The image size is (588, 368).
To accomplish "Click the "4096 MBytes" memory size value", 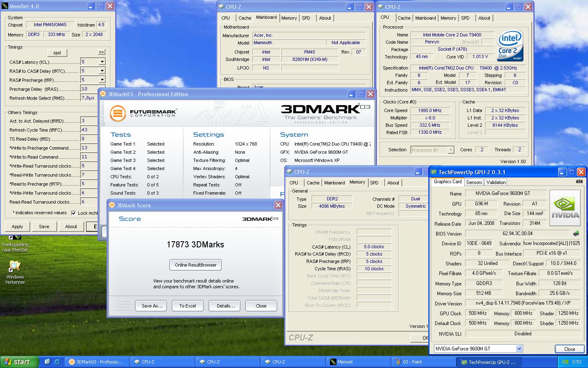I will tap(332, 206).
